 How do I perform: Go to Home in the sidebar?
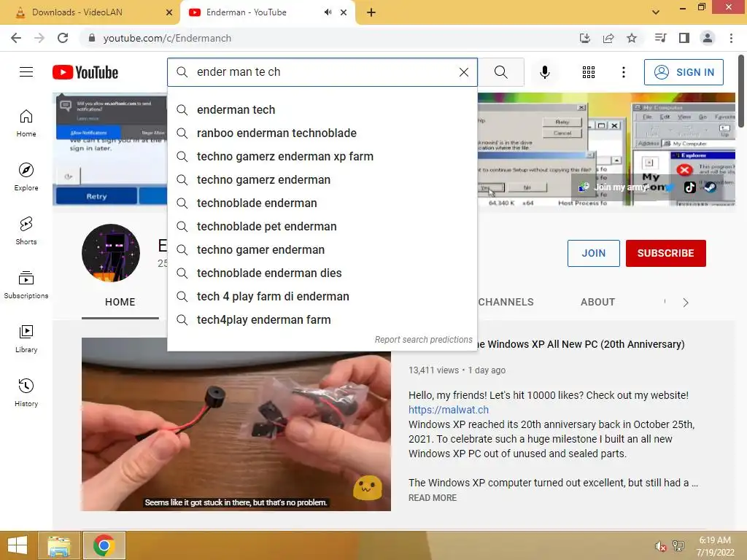point(26,123)
